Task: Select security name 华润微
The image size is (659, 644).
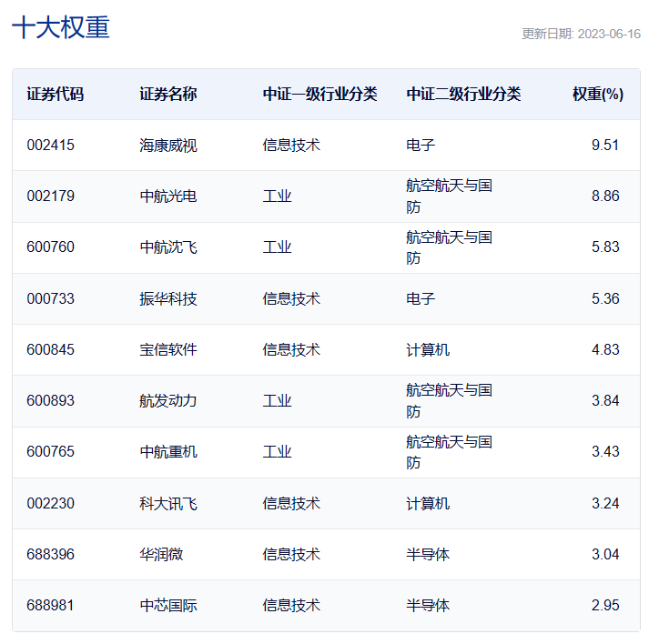Action: (161, 555)
